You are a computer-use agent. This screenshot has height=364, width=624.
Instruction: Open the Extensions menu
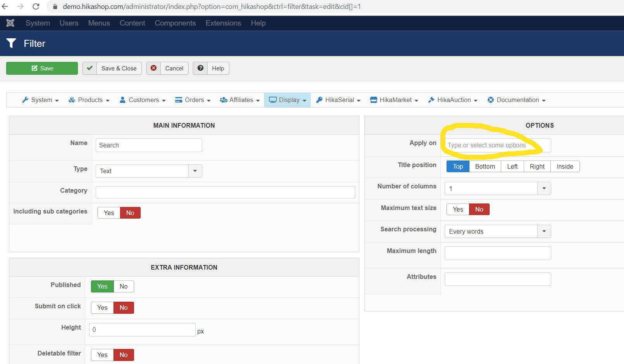tap(223, 23)
